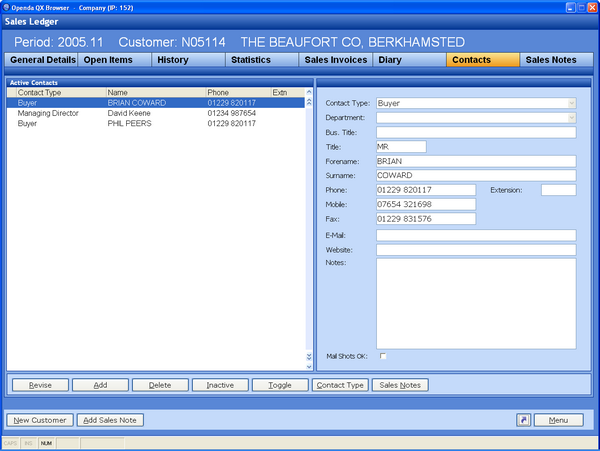The height and width of the screenshot is (451, 600).
Task: Click the Extn column header
Action: point(288,92)
